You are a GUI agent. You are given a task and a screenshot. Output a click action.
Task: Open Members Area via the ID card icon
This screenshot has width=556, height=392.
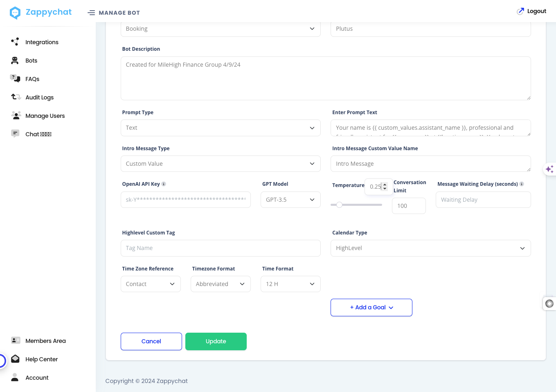(x=16, y=340)
